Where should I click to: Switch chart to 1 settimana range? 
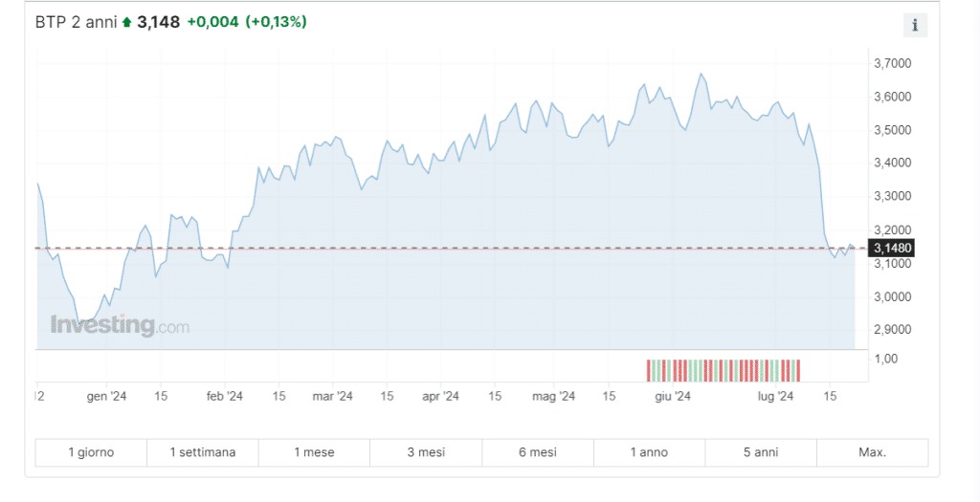click(x=203, y=452)
